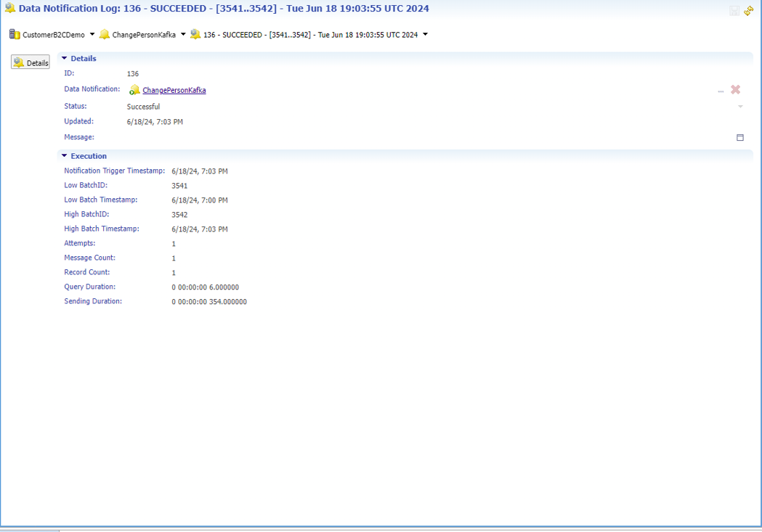Click Low Batch Timestamp value 7:00 PM
This screenshot has width=762, height=532.
pyautogui.click(x=200, y=200)
